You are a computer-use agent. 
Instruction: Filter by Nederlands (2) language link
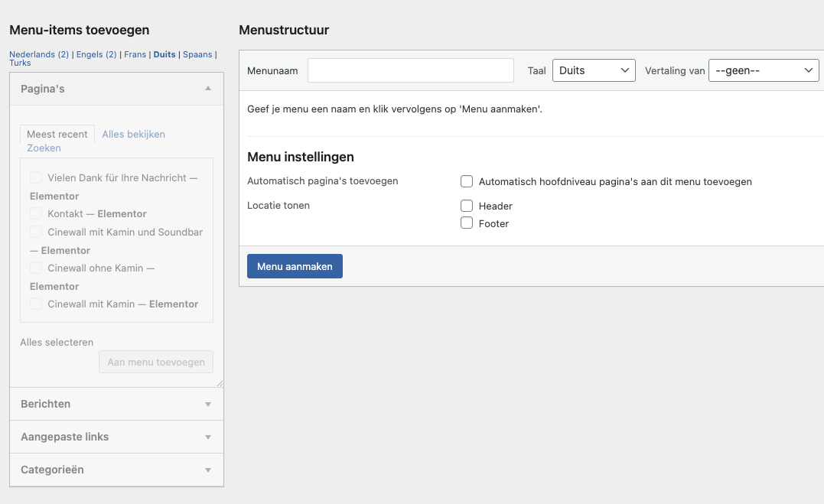point(38,55)
